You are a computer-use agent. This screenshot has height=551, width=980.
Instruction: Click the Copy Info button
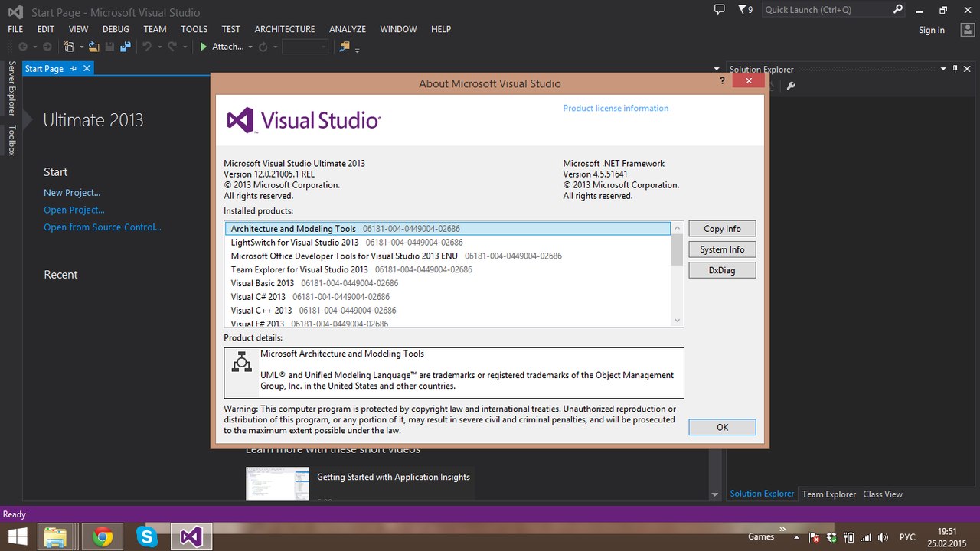pyautogui.click(x=722, y=229)
